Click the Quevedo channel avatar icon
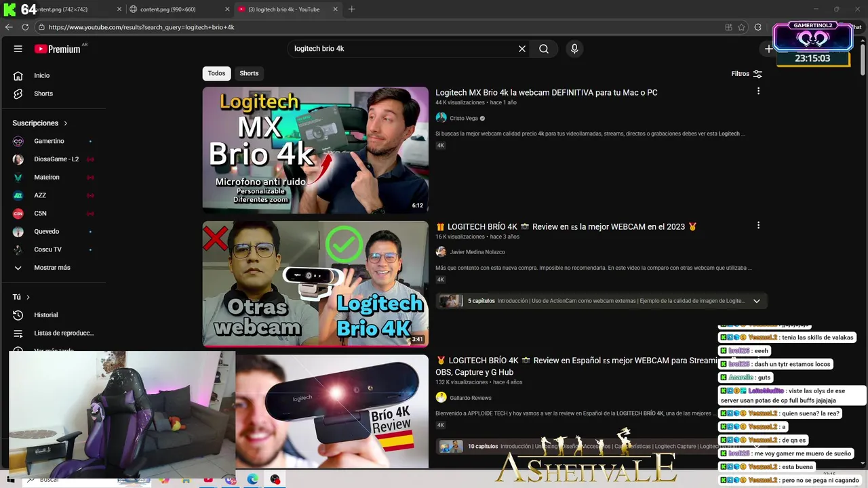868x488 pixels. [x=18, y=231]
